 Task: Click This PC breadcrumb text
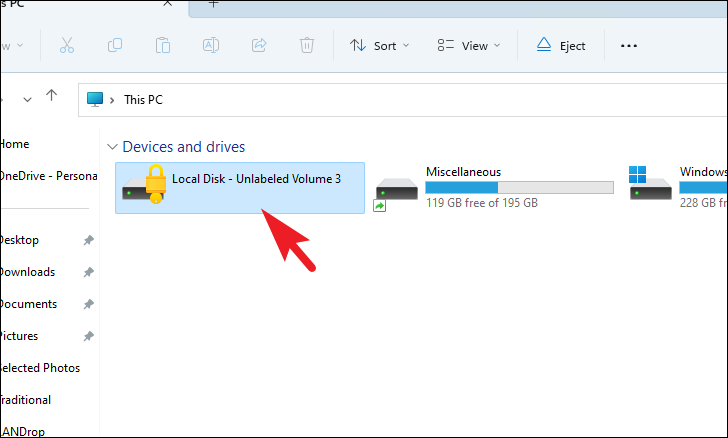tap(143, 99)
